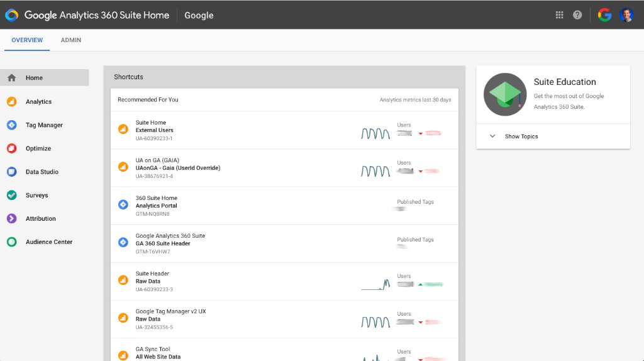Viewport: 644px width, 361px height.
Task: Switch to the ADMIN tab
Action: (70, 40)
